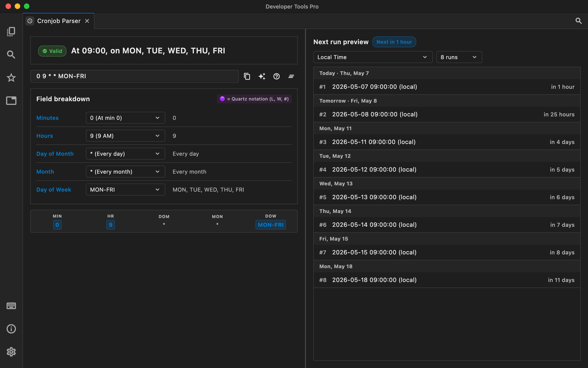Click the DOM asterisk value
588x368 pixels.
tap(164, 224)
